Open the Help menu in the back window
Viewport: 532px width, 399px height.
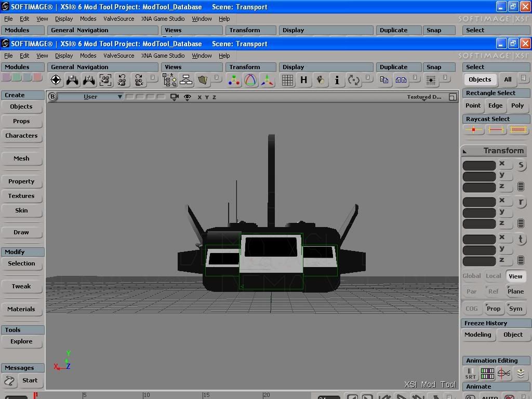pyautogui.click(x=224, y=19)
